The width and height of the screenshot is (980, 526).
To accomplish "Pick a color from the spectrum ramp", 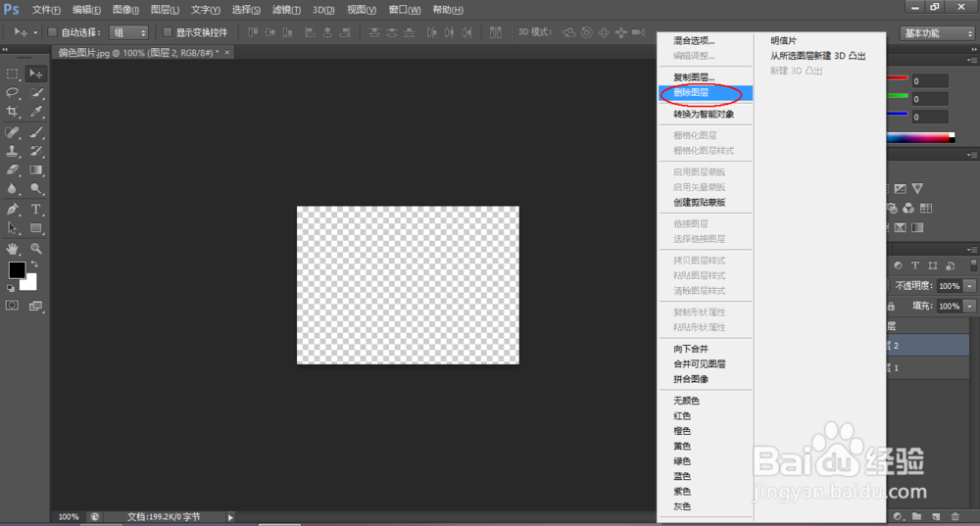I will (x=920, y=138).
